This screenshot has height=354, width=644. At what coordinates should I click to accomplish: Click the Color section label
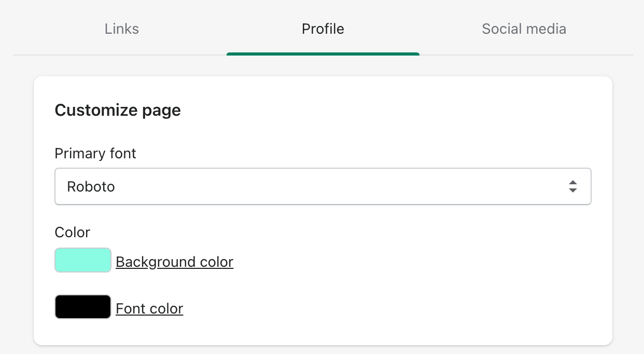click(73, 232)
